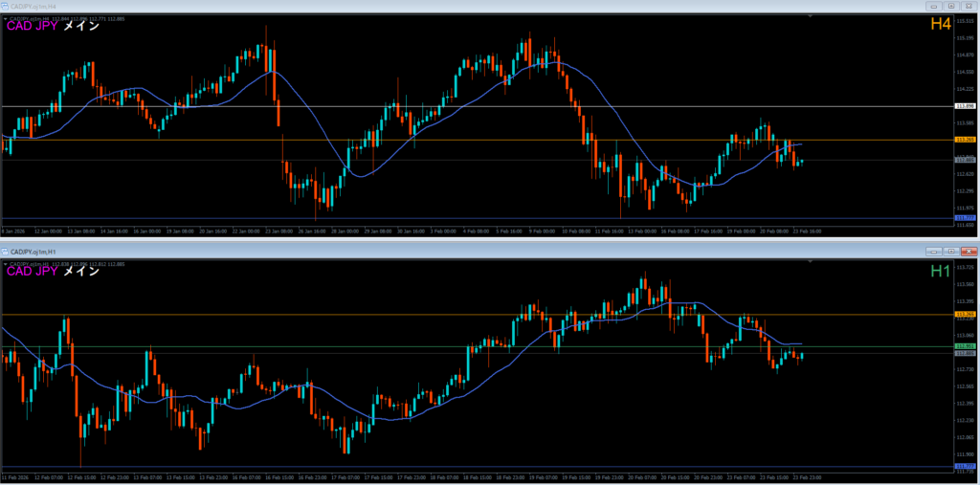
Task: Maximize the CADJPY H4 chart window
Action: pyautogui.click(x=951, y=6)
